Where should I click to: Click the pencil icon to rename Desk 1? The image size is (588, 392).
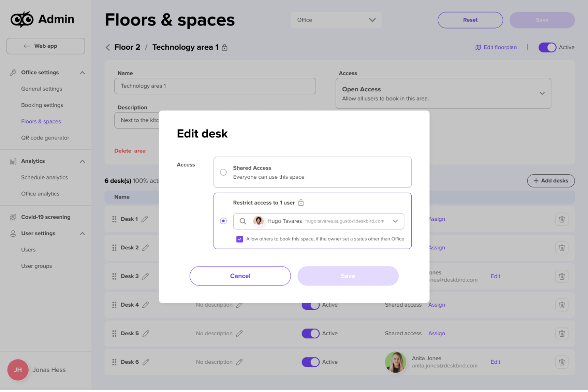point(145,219)
